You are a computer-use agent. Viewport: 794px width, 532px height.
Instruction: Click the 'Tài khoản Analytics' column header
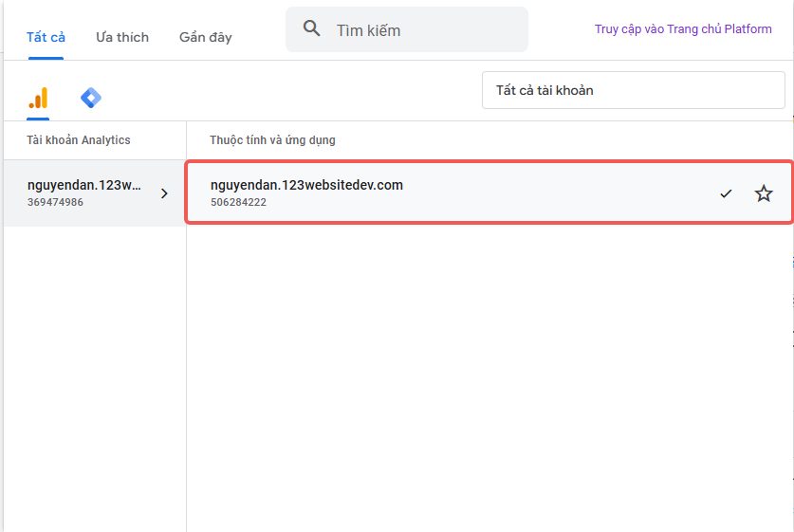79,140
